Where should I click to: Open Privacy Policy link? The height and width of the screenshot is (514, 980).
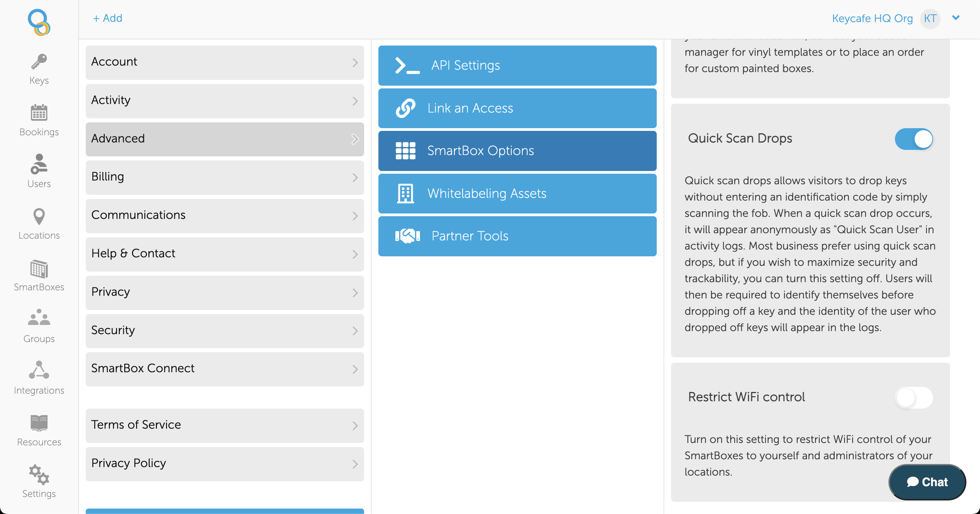(x=225, y=464)
